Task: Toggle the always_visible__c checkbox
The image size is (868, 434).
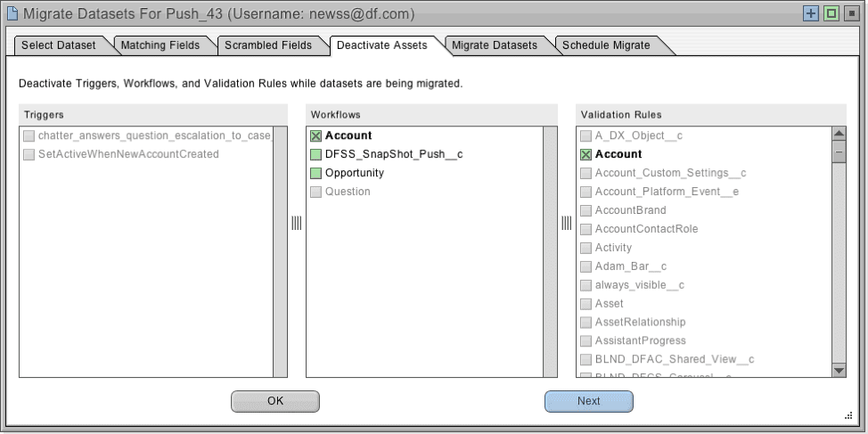Action: tap(585, 285)
